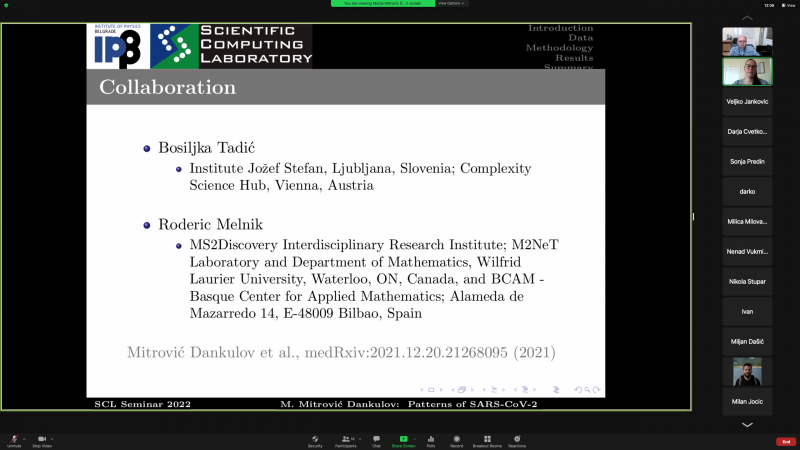Click the green 'You are viewing' screen share banner
The image size is (800, 450).
click(x=383, y=4)
